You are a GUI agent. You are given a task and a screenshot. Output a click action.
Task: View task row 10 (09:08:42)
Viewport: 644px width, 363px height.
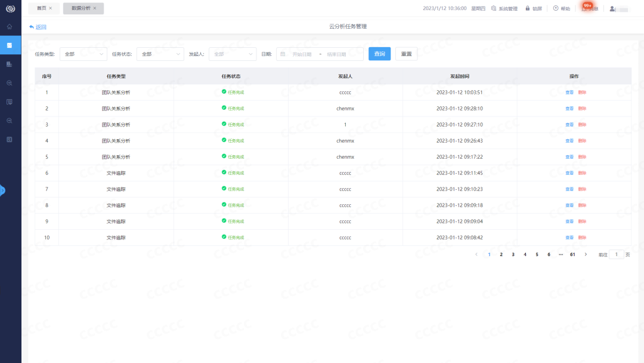(x=569, y=238)
